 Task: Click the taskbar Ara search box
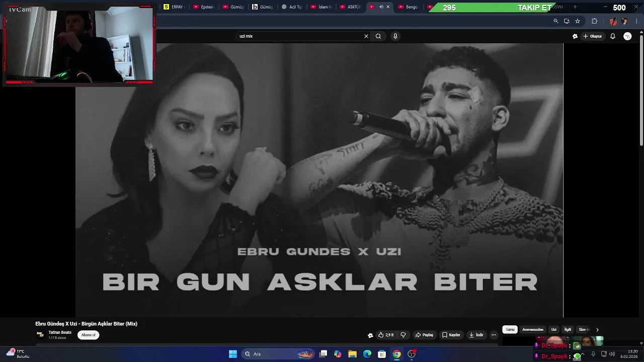278,354
